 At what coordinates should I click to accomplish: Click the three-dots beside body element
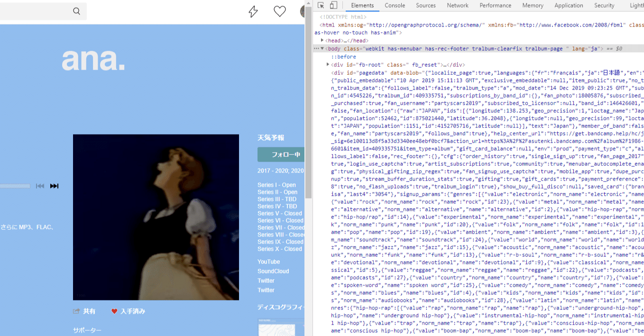coord(316,49)
